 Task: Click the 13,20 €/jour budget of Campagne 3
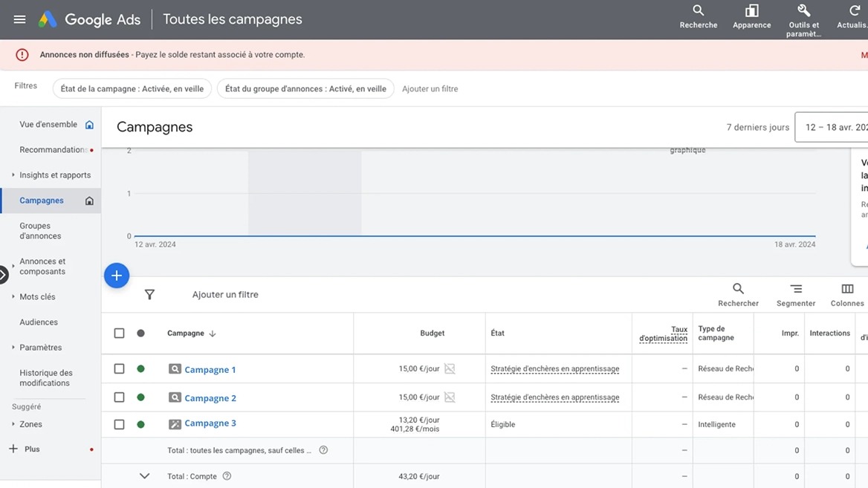point(419,420)
